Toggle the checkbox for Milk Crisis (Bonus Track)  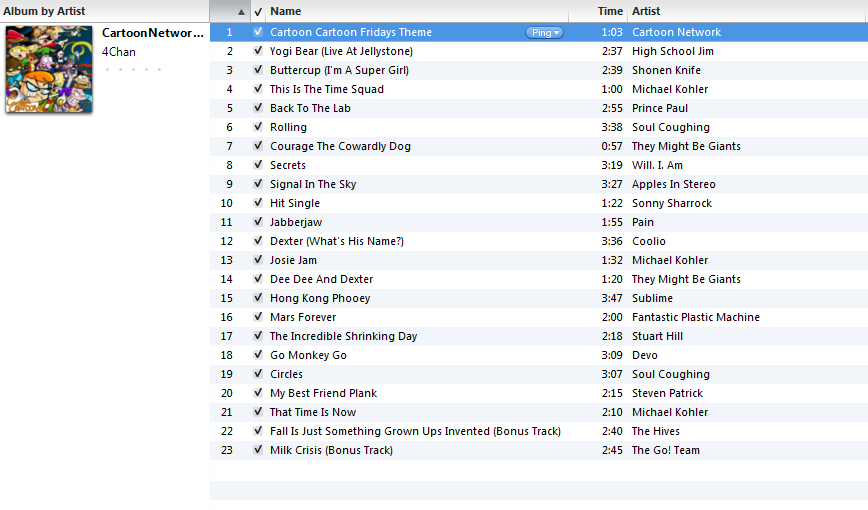coord(258,450)
